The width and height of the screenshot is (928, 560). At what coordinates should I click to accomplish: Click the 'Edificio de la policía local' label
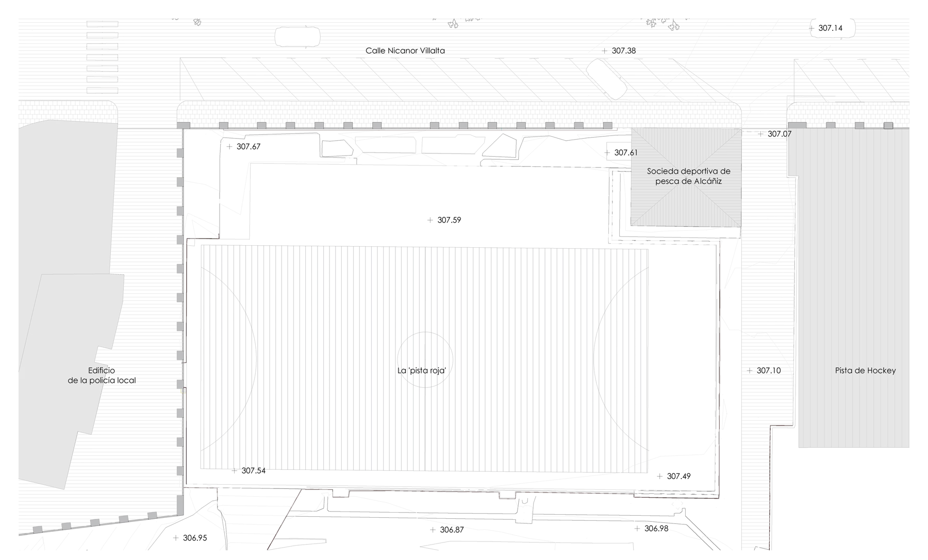(x=102, y=376)
